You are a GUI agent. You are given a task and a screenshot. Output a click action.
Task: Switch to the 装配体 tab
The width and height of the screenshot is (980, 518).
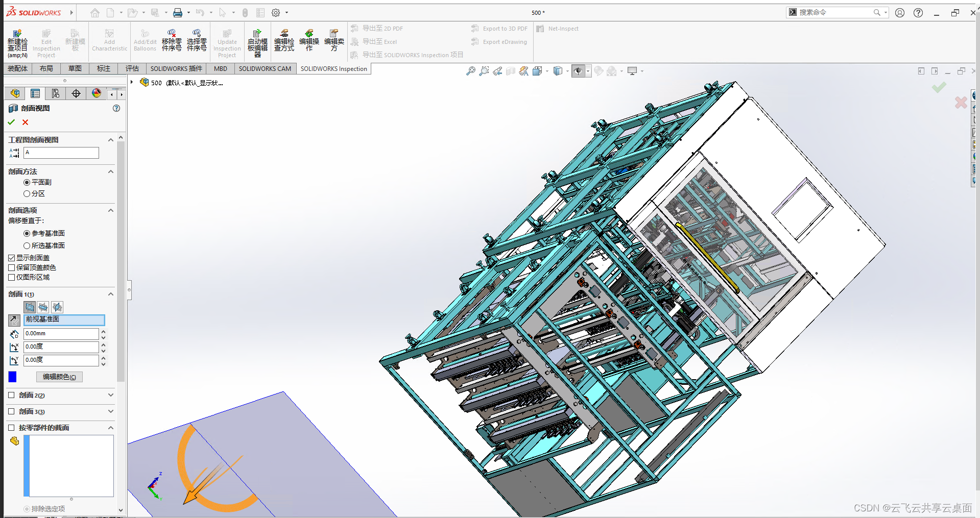pos(17,68)
